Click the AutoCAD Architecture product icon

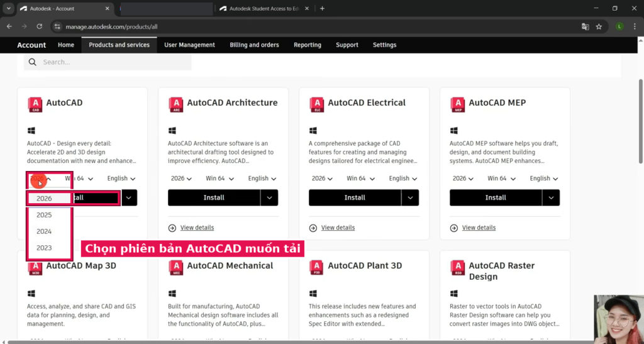(176, 104)
